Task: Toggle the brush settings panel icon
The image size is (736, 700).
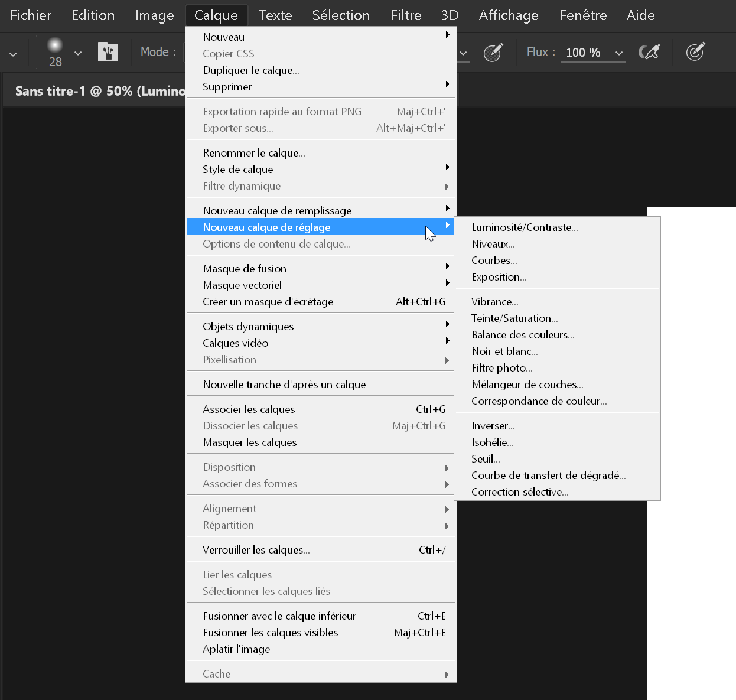Action: click(108, 52)
